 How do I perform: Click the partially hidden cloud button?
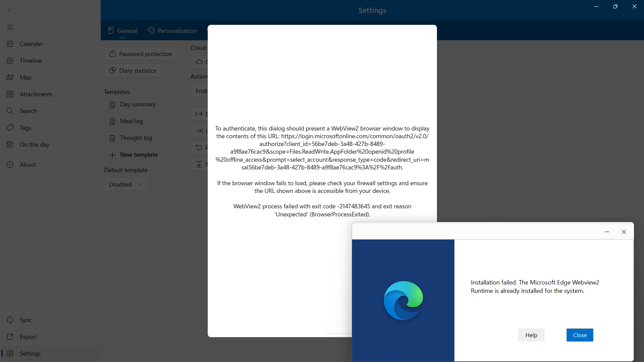(x=199, y=62)
